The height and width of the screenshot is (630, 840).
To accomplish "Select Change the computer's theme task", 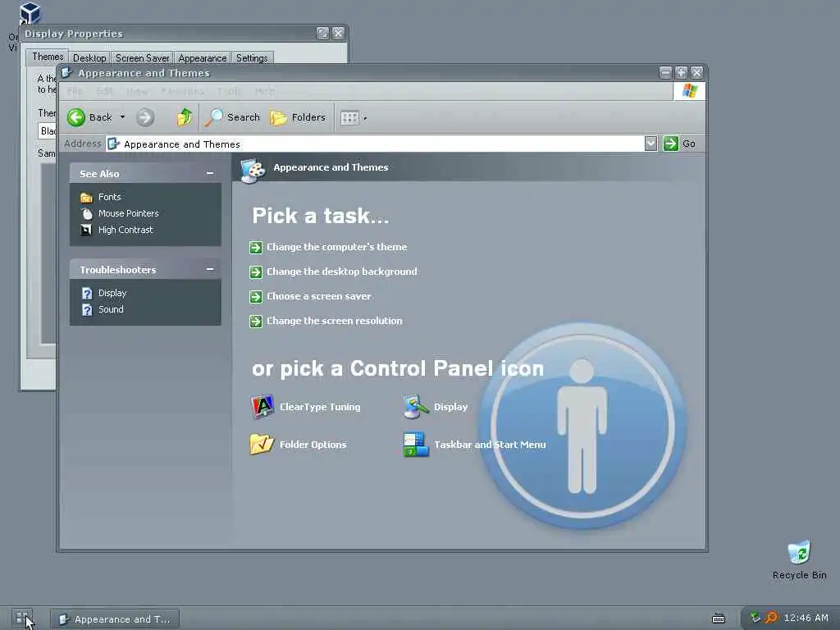I will pyautogui.click(x=337, y=247).
